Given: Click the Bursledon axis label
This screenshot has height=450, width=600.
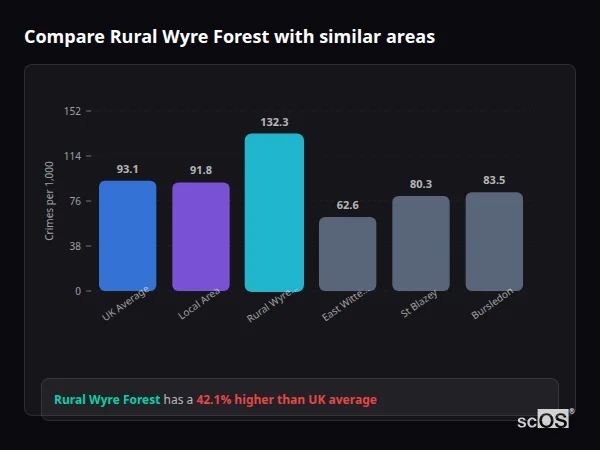Looking at the screenshot, I should 492,303.
